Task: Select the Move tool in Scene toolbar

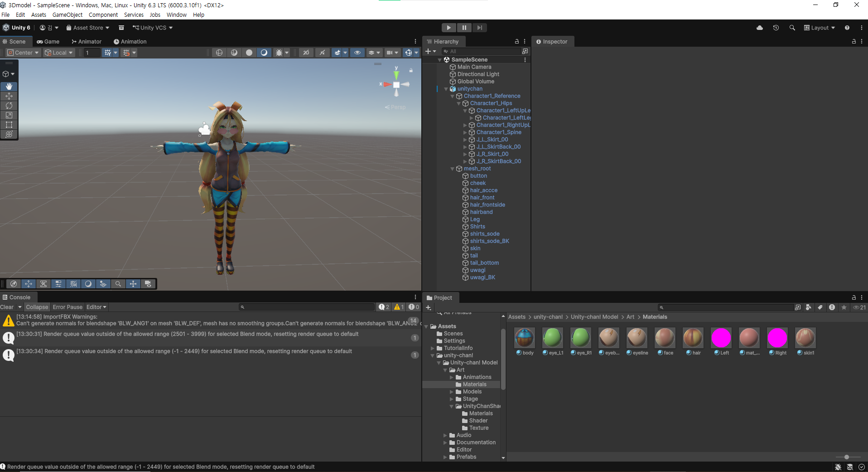Action: (9, 96)
